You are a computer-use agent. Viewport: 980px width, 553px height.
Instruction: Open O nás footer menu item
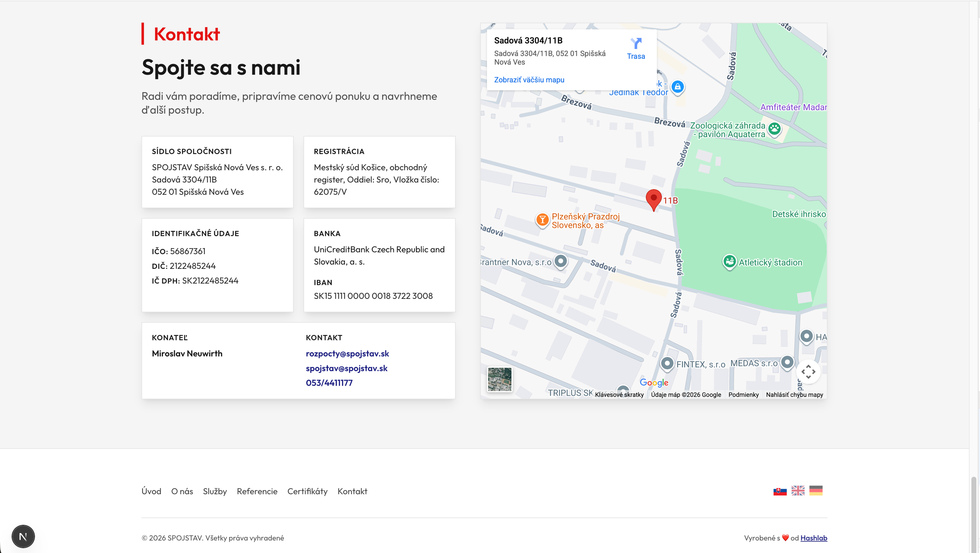(182, 491)
